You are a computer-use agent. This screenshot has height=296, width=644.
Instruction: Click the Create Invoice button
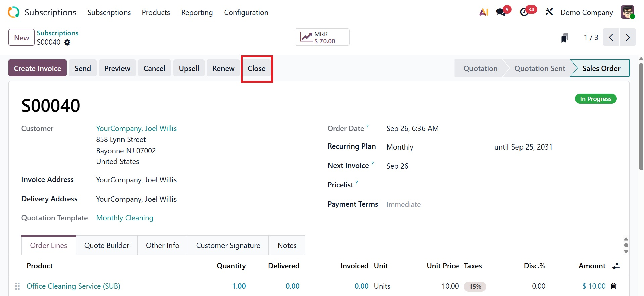point(38,68)
